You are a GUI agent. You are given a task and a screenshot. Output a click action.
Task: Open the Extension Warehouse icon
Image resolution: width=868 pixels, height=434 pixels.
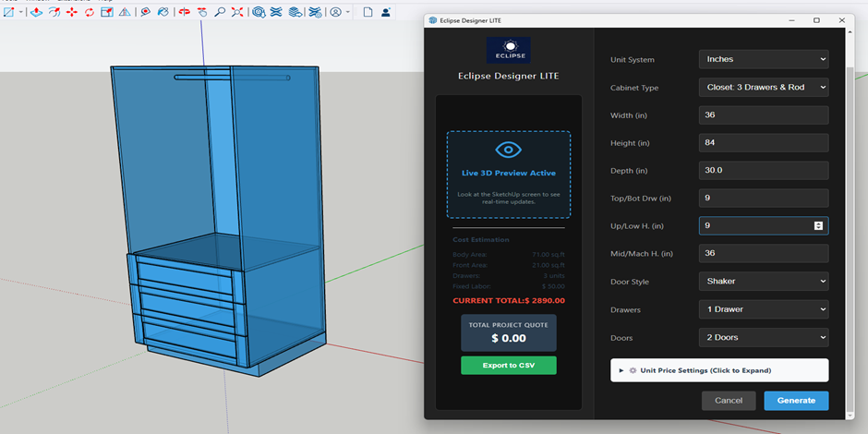coord(276,12)
